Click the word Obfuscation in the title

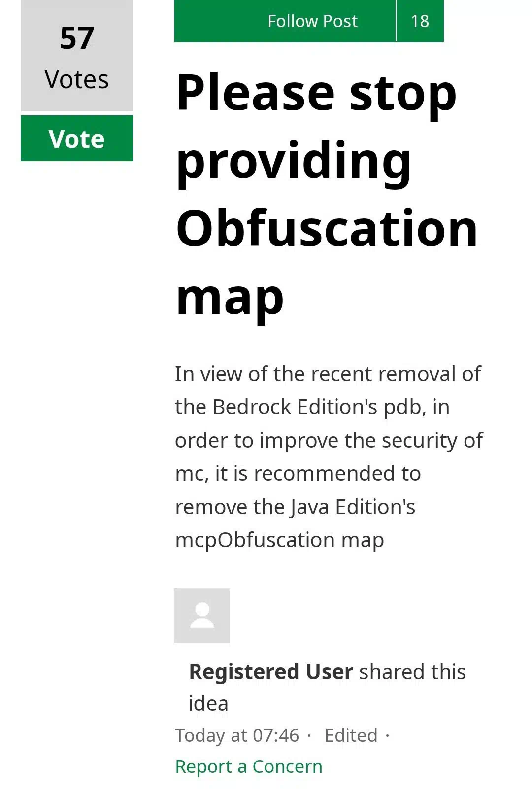point(327,228)
